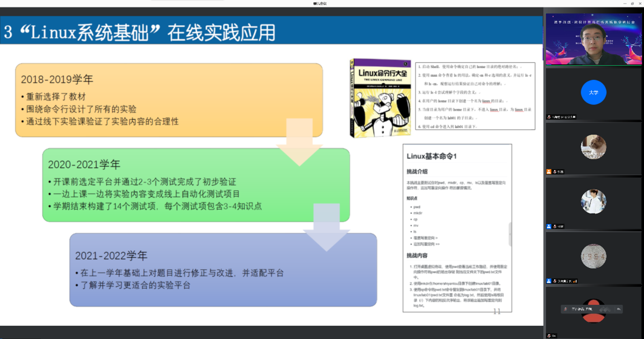Select the blue 大学 participant avatar
This screenshot has width=644, height=339.
[593, 93]
